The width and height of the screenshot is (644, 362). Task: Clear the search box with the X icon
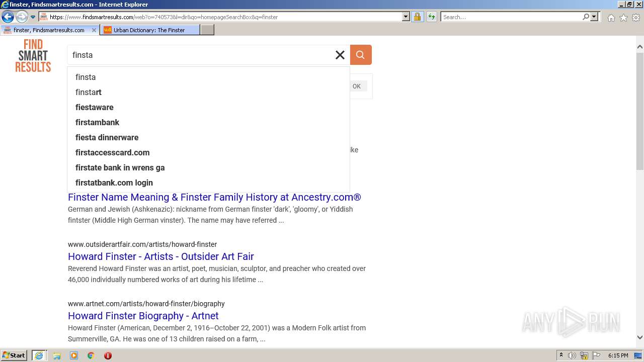[340, 55]
